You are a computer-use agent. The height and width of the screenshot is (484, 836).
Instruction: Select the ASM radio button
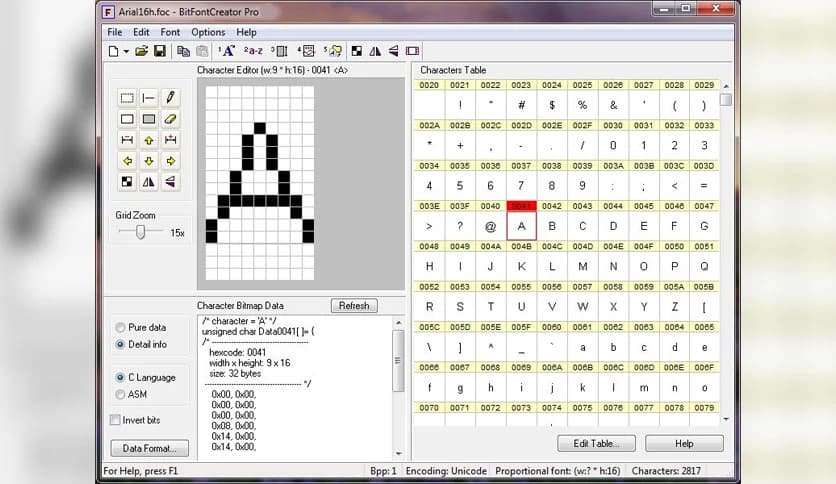pos(120,394)
